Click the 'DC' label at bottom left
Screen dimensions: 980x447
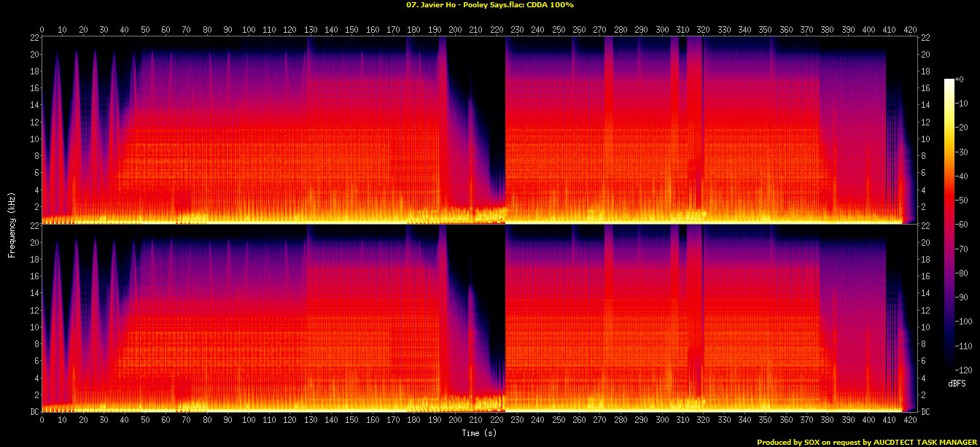click(34, 411)
